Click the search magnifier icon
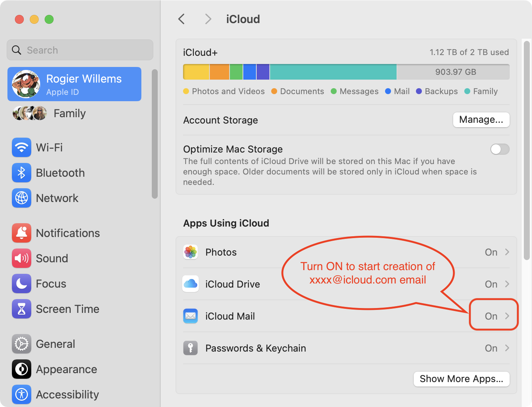Image resolution: width=532 pixels, height=407 pixels. tap(17, 50)
